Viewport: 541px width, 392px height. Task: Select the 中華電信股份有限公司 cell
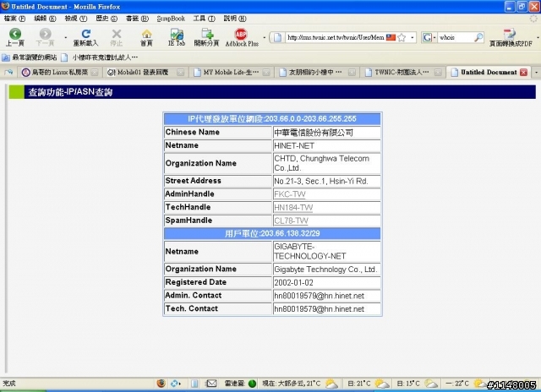326,133
